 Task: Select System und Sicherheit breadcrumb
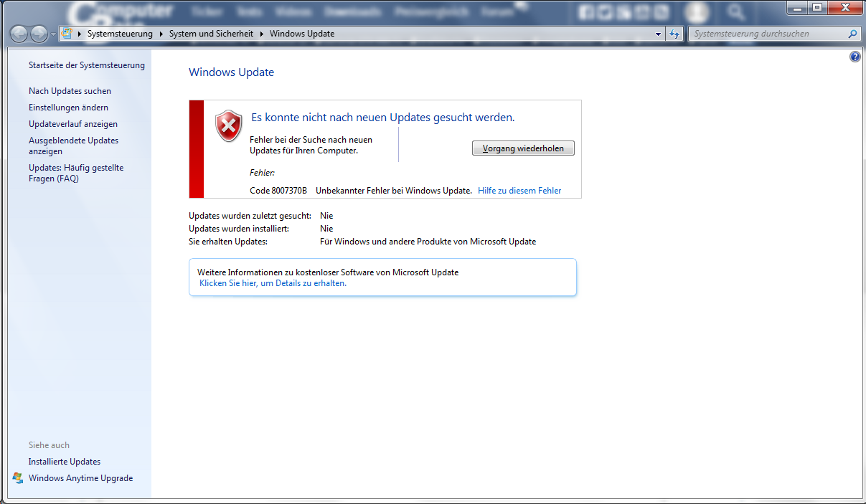pos(211,34)
